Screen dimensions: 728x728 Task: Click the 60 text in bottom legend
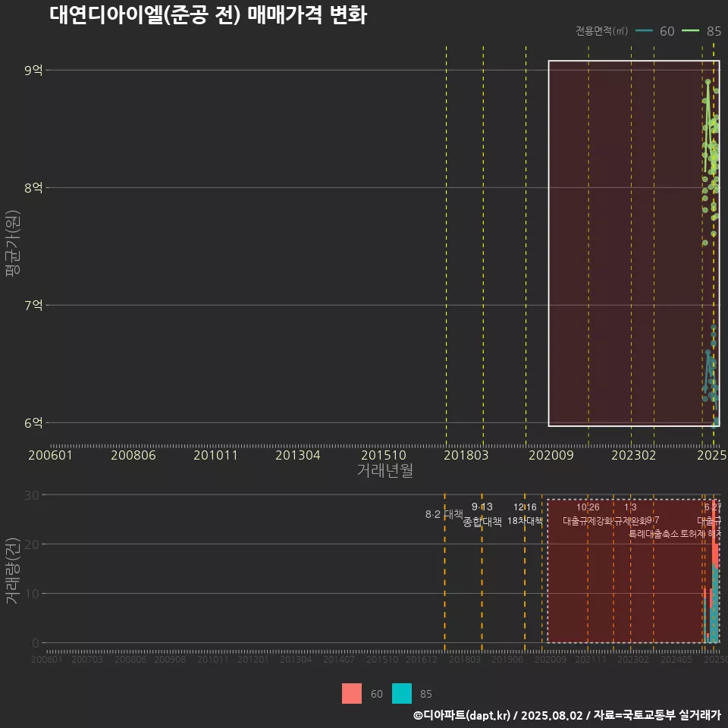[377, 694]
